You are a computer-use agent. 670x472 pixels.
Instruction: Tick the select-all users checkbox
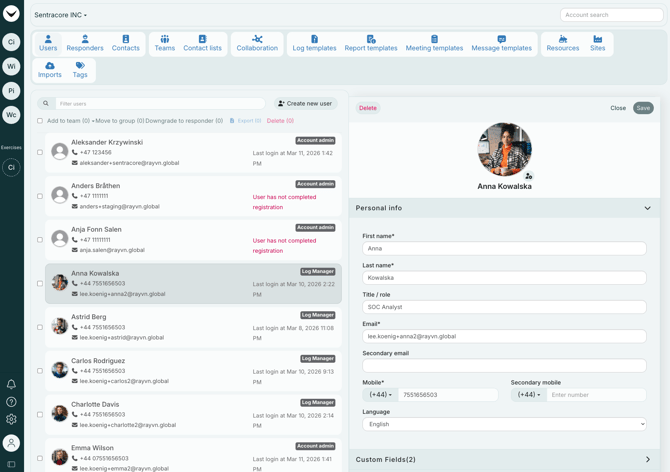pos(40,121)
